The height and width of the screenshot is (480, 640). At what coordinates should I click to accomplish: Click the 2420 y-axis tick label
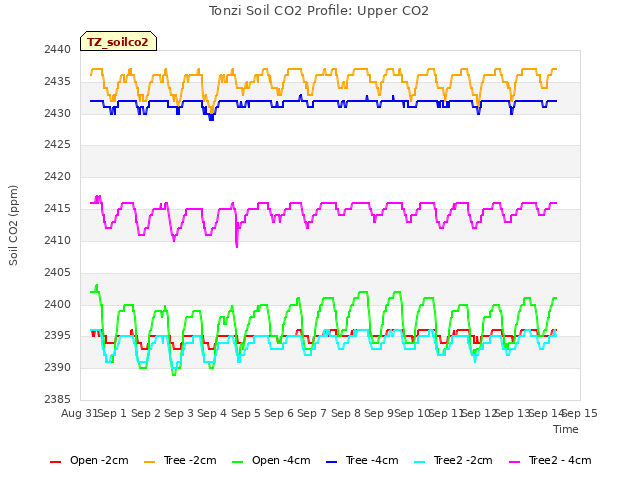pos(58,176)
